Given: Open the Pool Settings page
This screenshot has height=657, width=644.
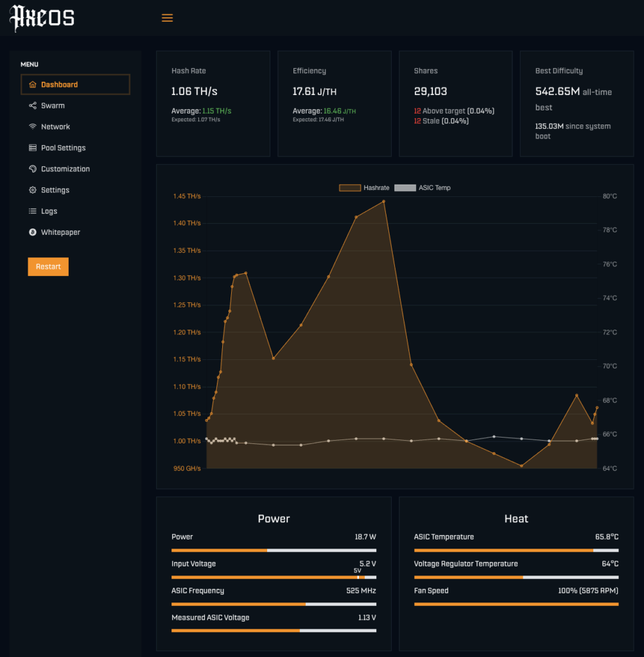Looking at the screenshot, I should pyautogui.click(x=63, y=148).
